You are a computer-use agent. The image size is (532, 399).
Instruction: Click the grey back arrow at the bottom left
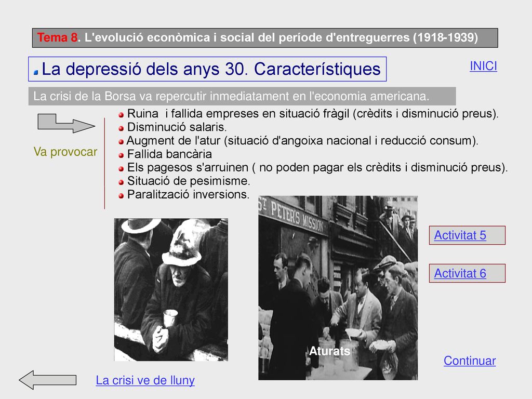coord(47,380)
